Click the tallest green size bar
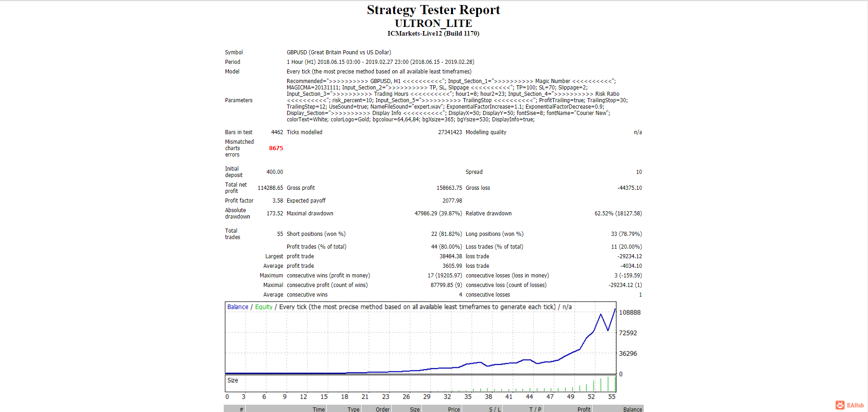868x412 pixels. [615, 384]
